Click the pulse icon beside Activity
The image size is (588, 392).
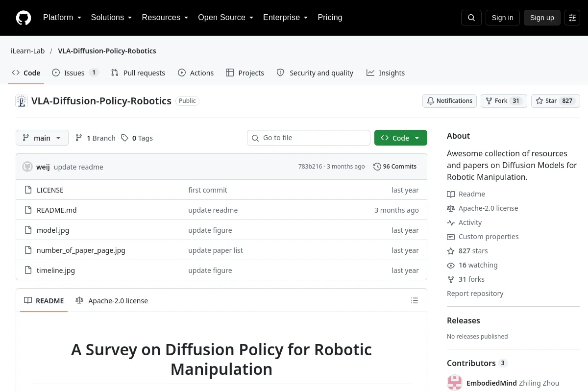(x=451, y=222)
